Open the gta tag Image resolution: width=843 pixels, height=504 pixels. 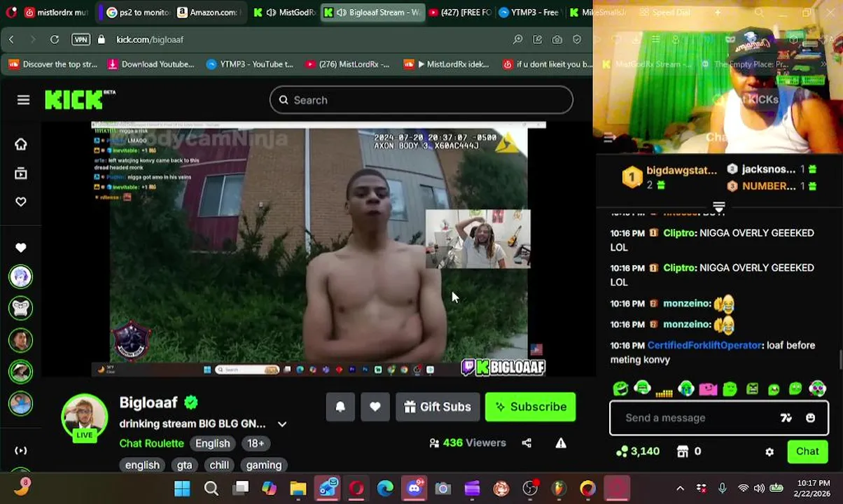184,465
